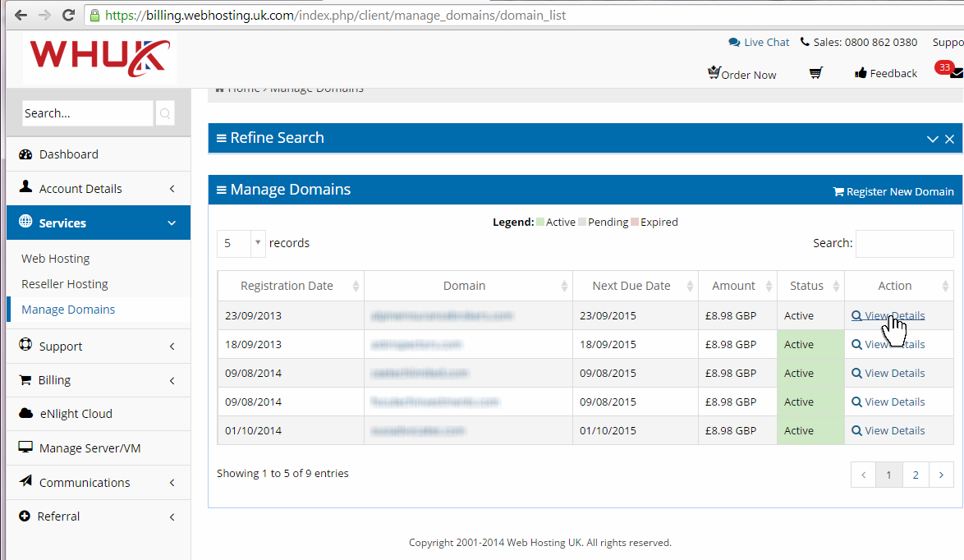View Details for domain registered 01/10/2014
The height and width of the screenshot is (560, 964).
pyautogui.click(x=888, y=430)
